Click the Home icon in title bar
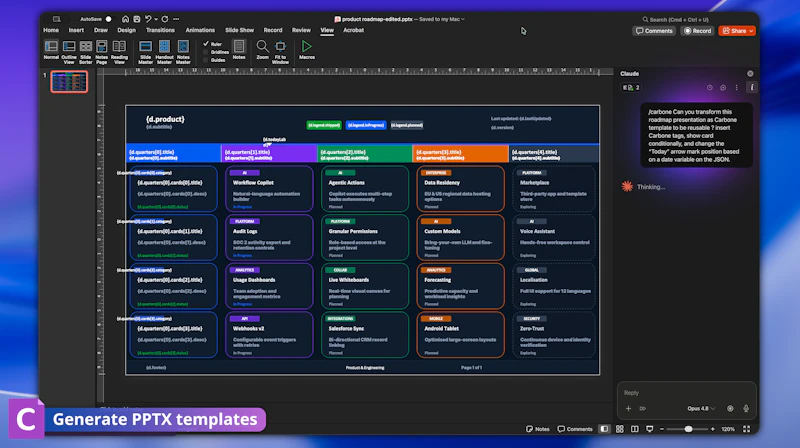This screenshot has height=448, width=800. (x=125, y=19)
